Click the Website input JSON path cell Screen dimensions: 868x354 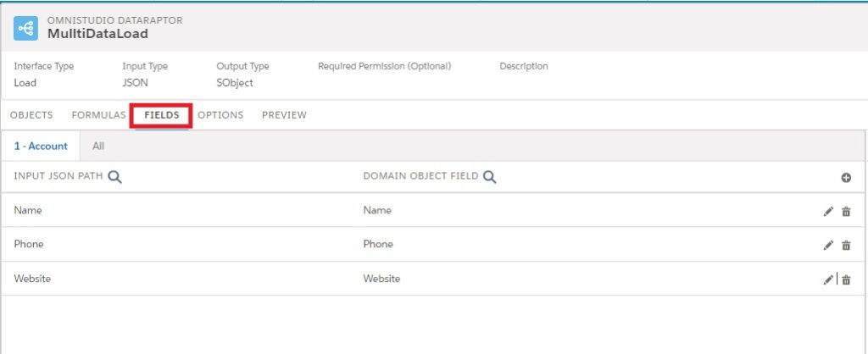coord(32,279)
